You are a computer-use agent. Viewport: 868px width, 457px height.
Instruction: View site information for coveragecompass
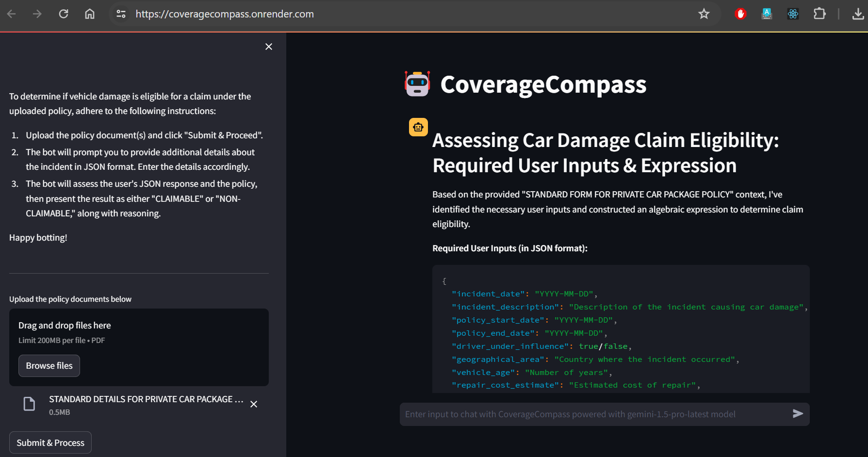(x=121, y=14)
